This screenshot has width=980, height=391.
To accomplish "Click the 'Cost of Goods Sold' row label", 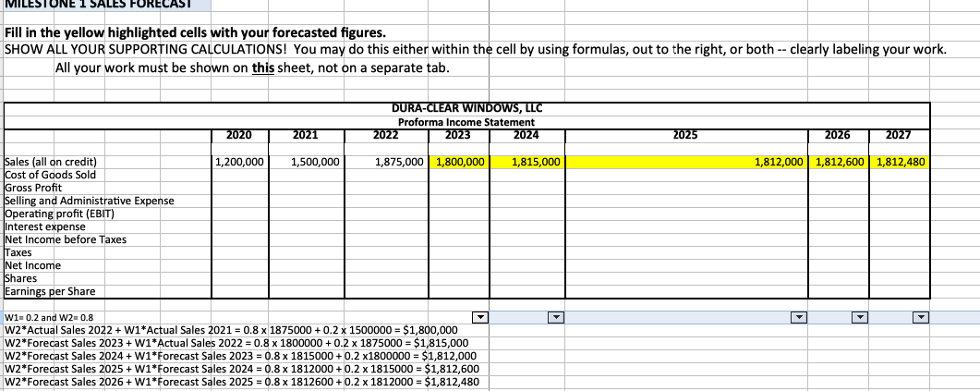I will 51,175.
